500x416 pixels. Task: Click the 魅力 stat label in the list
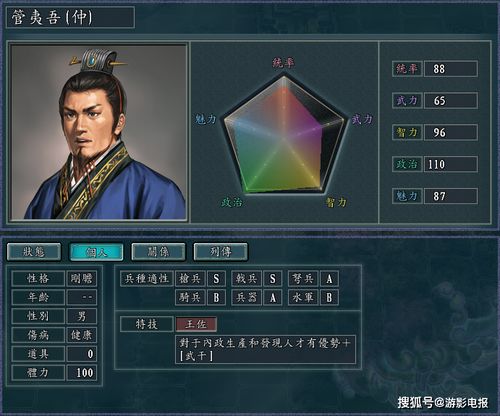click(x=407, y=196)
